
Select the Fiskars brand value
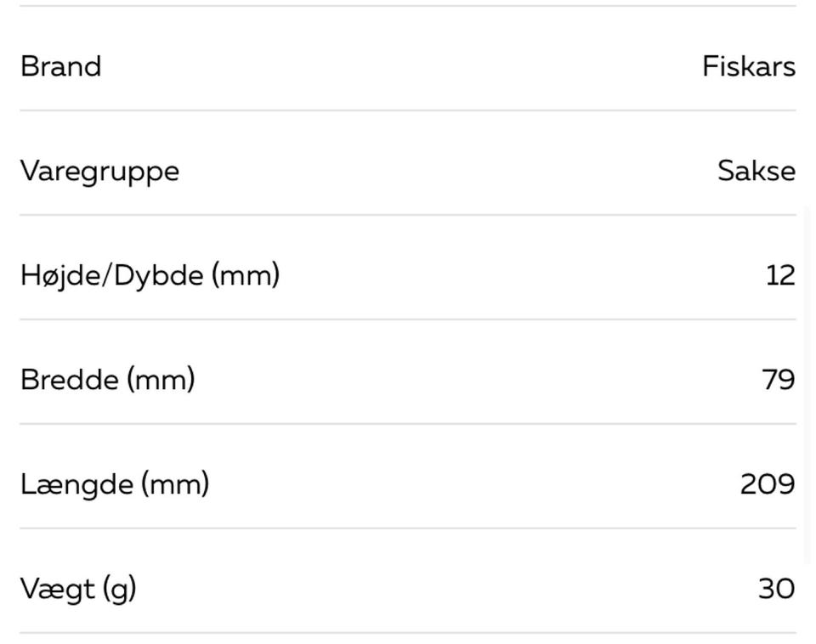point(748,66)
